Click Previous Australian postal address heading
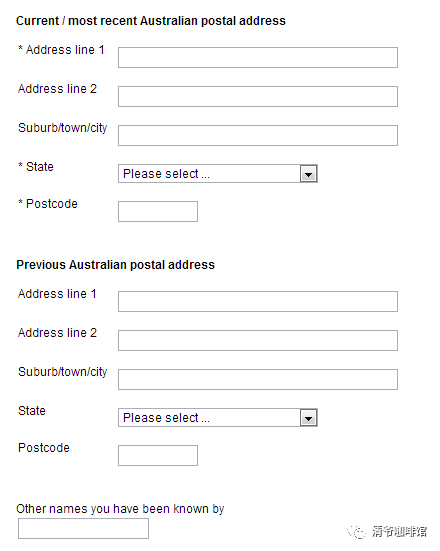 point(115,265)
